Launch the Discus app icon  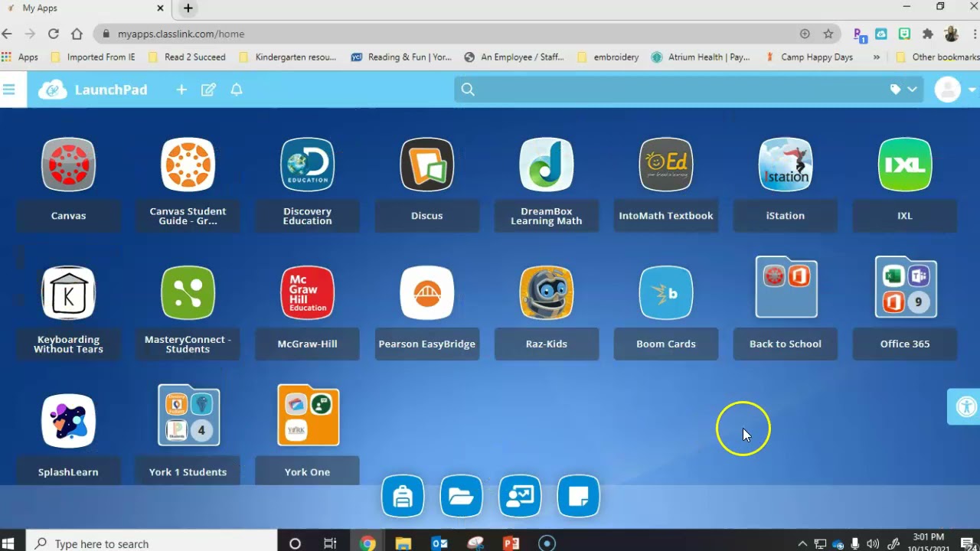click(426, 165)
